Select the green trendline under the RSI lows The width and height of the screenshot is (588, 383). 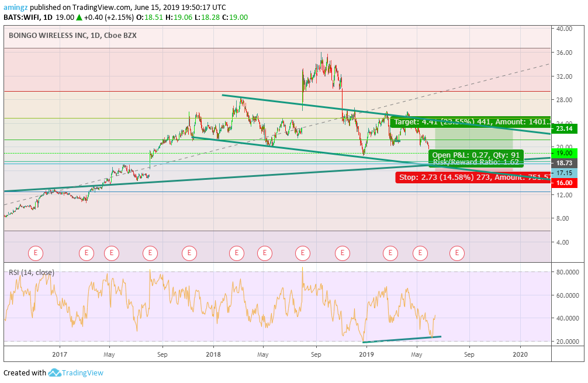coord(402,339)
